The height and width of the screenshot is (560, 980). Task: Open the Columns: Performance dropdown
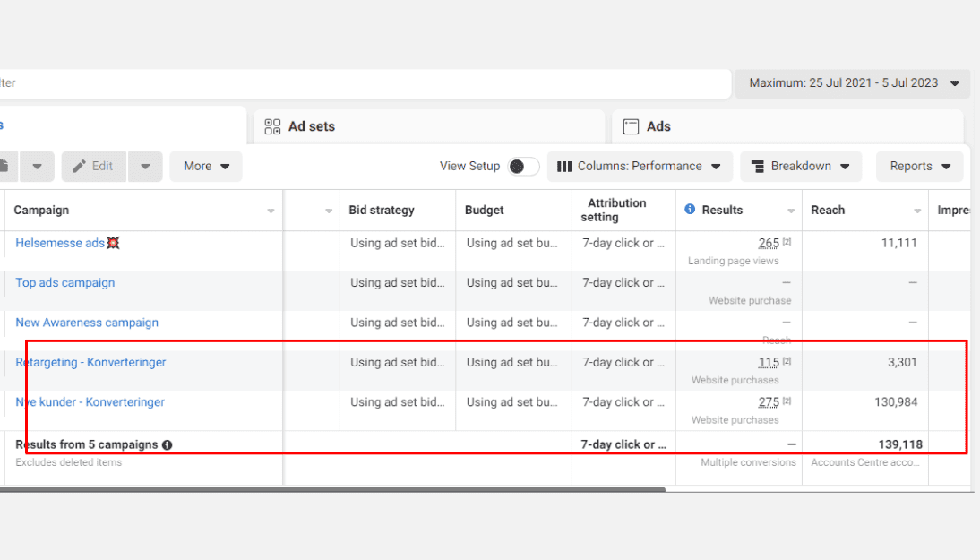[x=640, y=167]
